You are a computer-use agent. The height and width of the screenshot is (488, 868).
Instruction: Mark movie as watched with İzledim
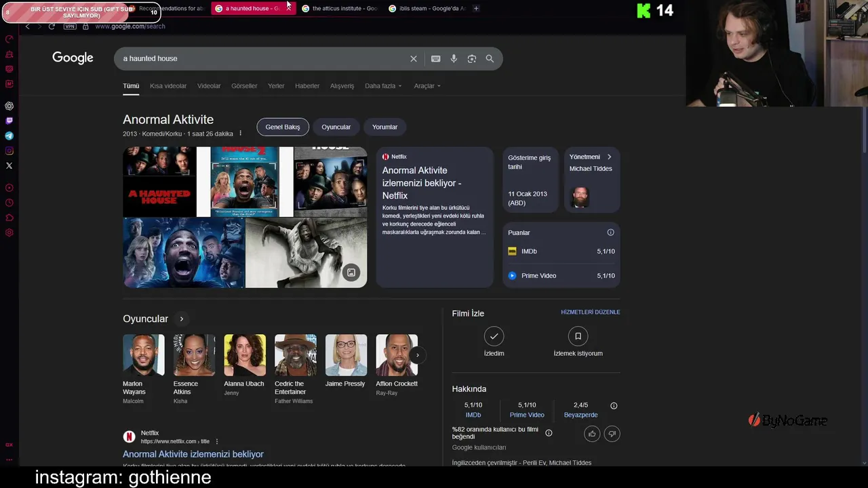point(494,342)
